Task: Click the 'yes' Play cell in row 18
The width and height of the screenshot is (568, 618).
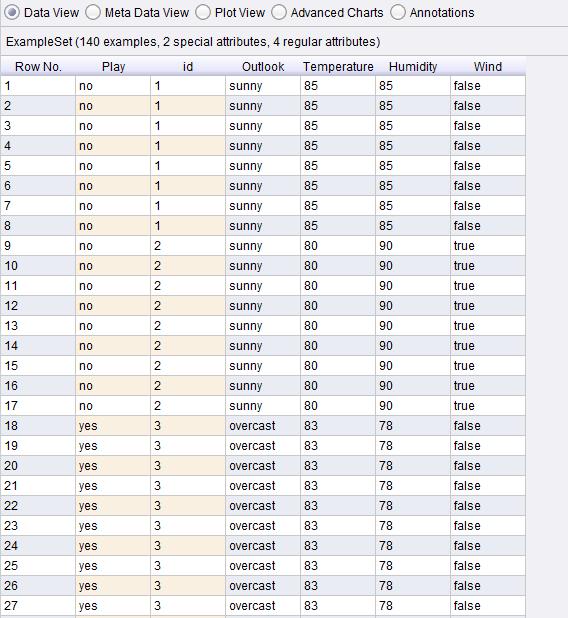Action: [113, 426]
